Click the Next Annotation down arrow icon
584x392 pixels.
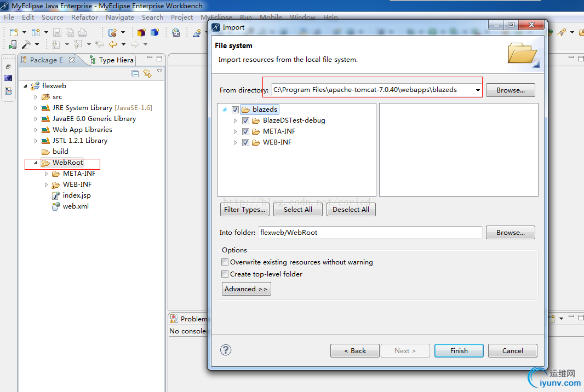tap(56, 44)
